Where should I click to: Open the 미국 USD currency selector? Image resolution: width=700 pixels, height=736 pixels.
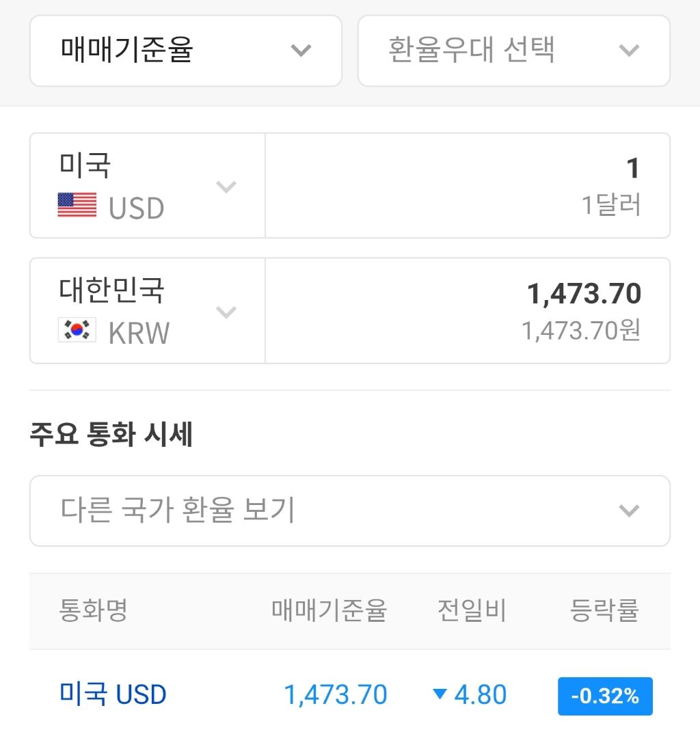click(x=148, y=186)
